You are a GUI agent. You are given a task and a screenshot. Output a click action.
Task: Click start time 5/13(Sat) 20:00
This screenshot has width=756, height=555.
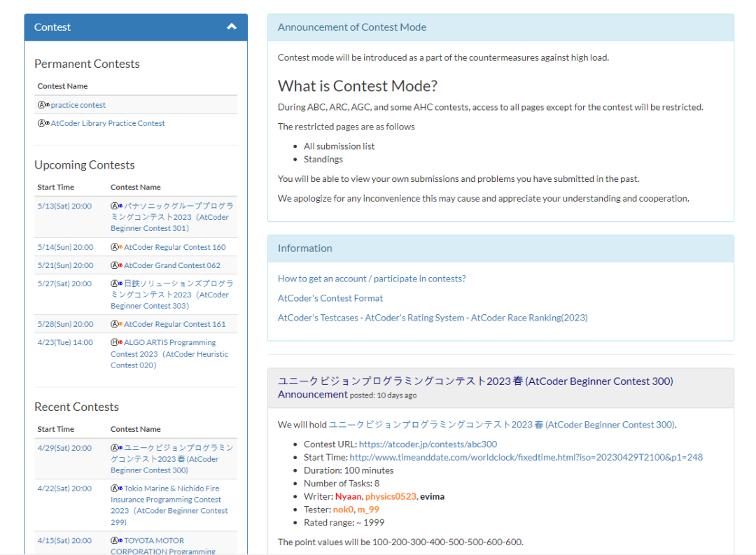pos(64,206)
